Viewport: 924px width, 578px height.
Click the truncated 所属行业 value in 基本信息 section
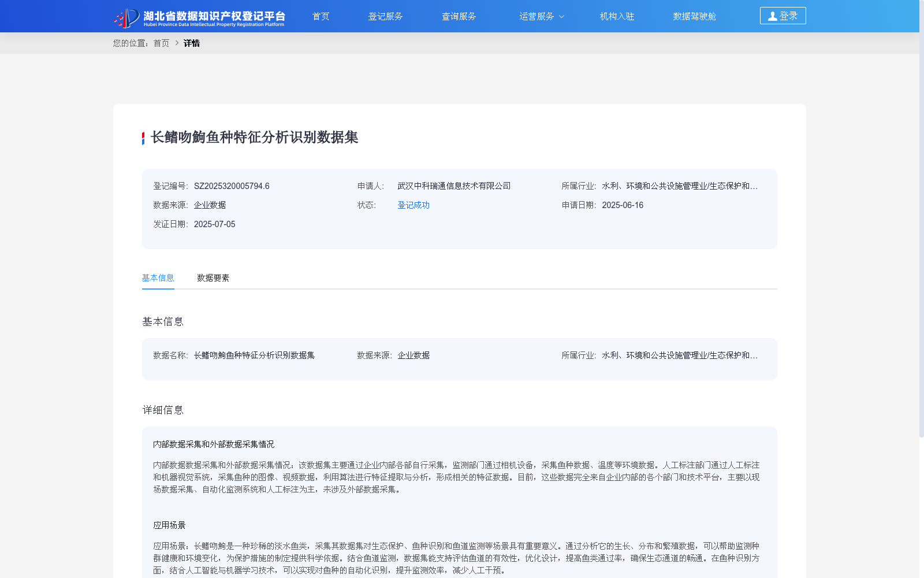pos(680,355)
